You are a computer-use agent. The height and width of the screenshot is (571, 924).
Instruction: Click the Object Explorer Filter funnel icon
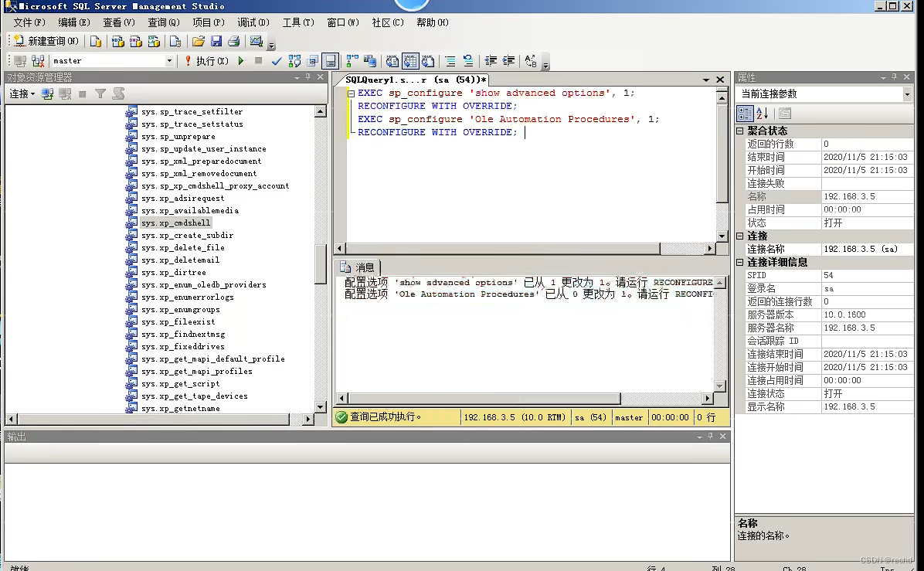tap(100, 93)
